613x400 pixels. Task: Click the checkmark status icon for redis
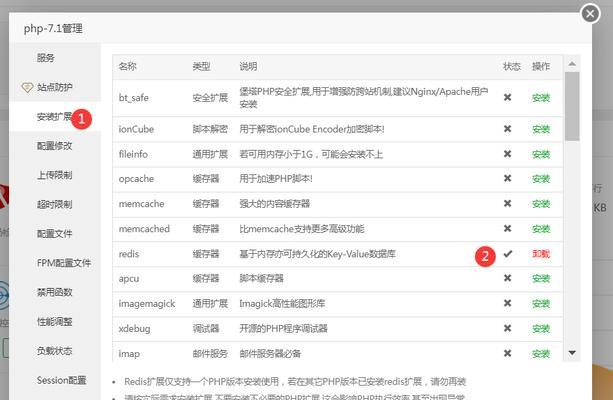[507, 254]
